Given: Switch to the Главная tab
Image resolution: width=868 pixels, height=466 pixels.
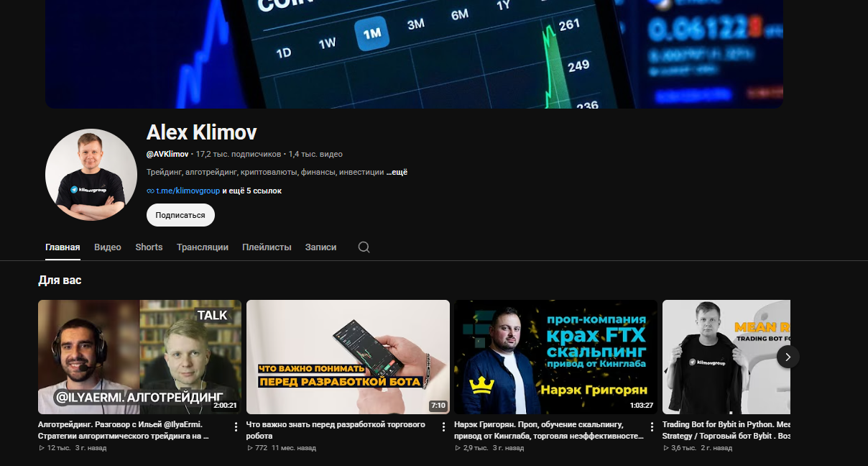Looking at the screenshot, I should tap(63, 247).
